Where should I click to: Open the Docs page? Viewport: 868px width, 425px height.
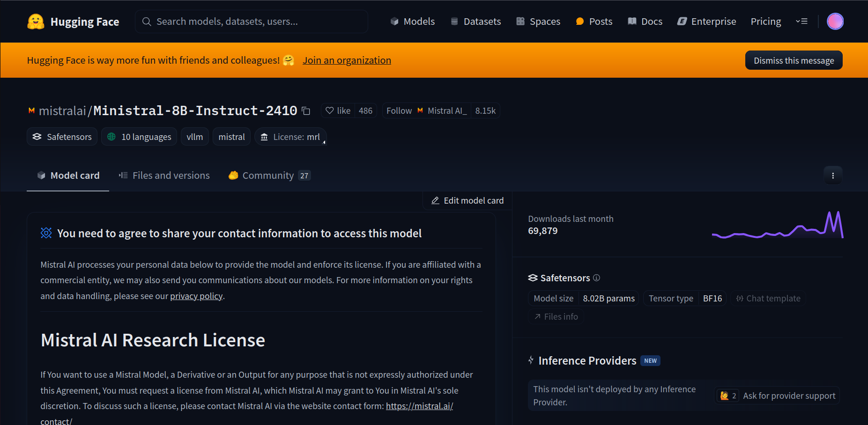pyautogui.click(x=645, y=22)
